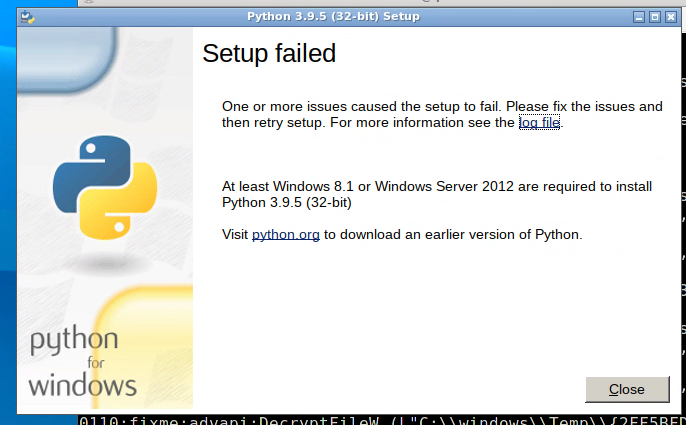This screenshot has height=425, width=686.
Task: Close the window using title bar X
Action: click(x=671, y=17)
